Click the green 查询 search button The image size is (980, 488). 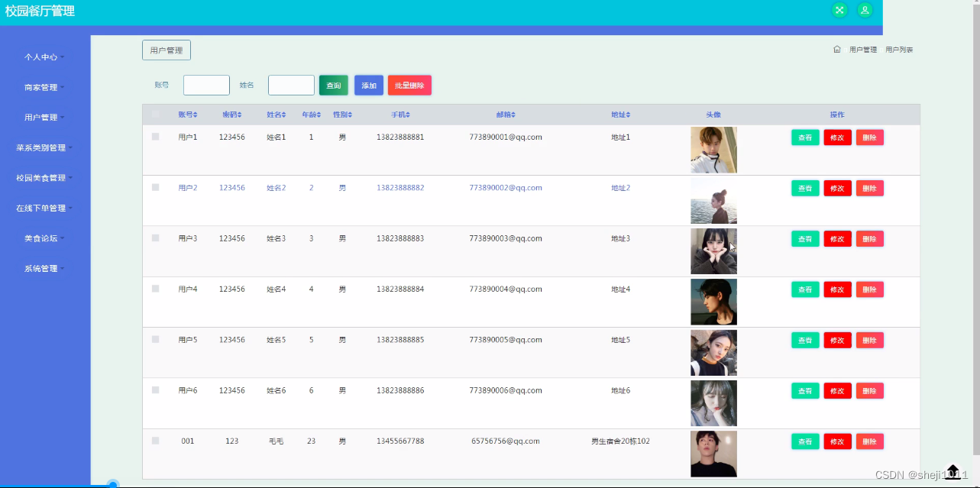point(334,86)
